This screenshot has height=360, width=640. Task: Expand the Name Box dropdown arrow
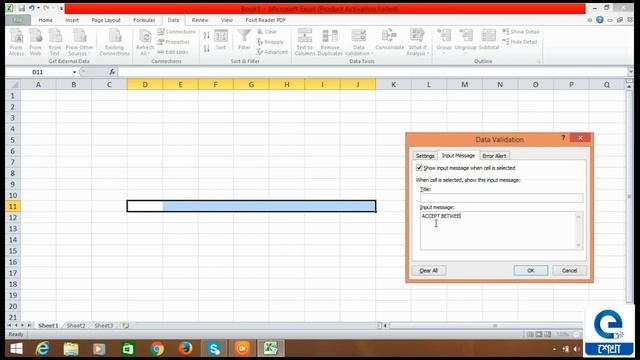tap(74, 72)
